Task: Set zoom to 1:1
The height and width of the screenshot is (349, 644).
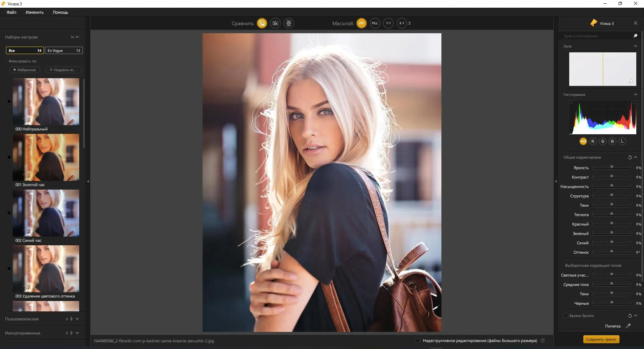Action: tap(388, 23)
